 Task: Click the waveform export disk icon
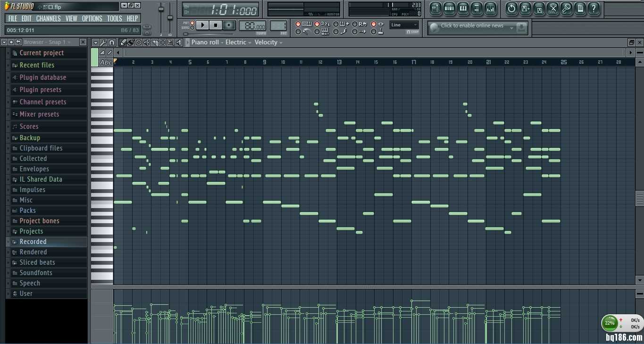539,8
